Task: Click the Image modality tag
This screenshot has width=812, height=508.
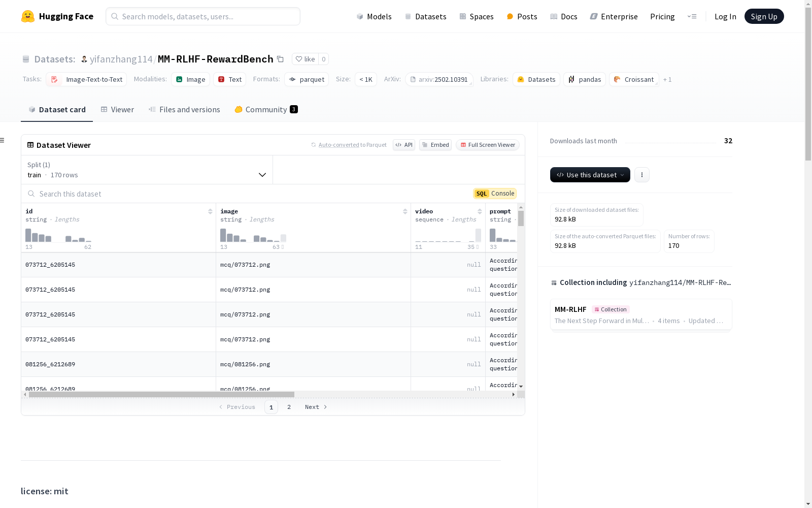Action: [x=190, y=79]
